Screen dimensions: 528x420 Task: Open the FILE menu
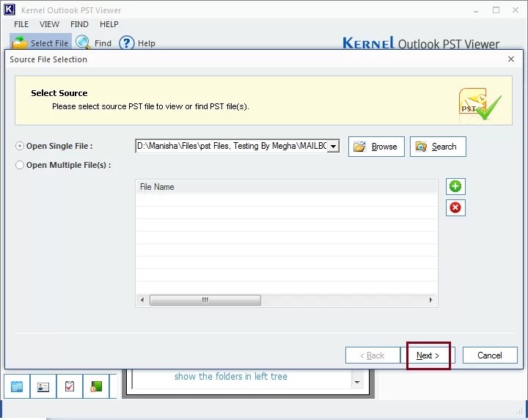click(x=21, y=24)
